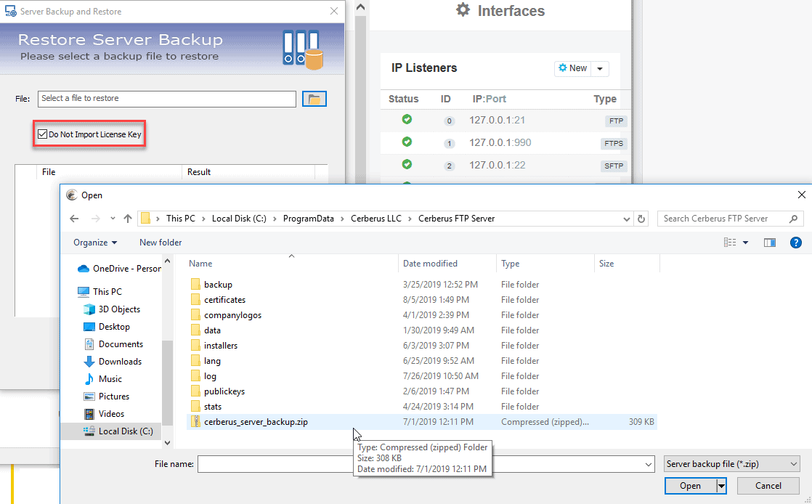The width and height of the screenshot is (812, 504).
Task: Refresh the Cerberus FTP Server folder listing
Action: [641, 219]
